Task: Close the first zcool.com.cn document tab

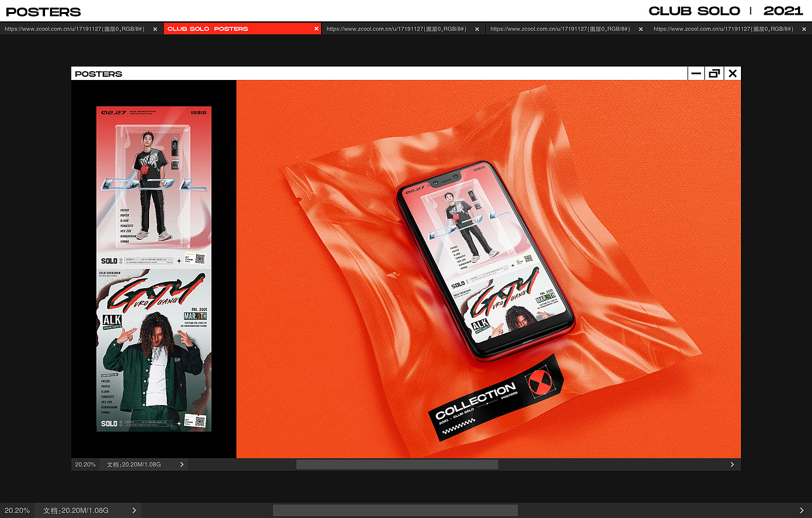Action: [155, 29]
